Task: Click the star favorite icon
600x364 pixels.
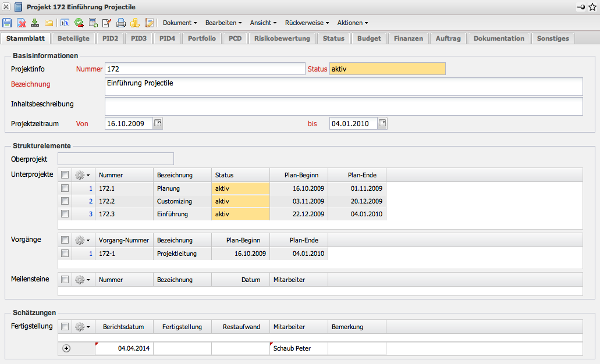Action: coord(592,6)
